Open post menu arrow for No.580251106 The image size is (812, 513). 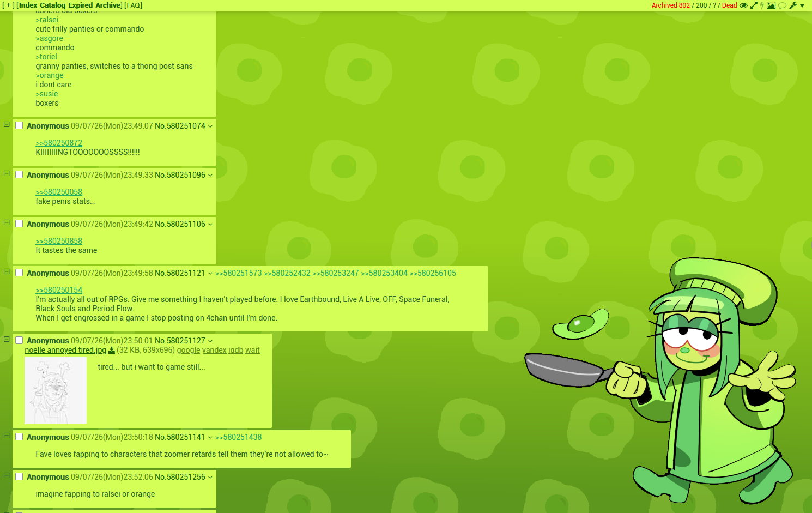pyautogui.click(x=210, y=225)
